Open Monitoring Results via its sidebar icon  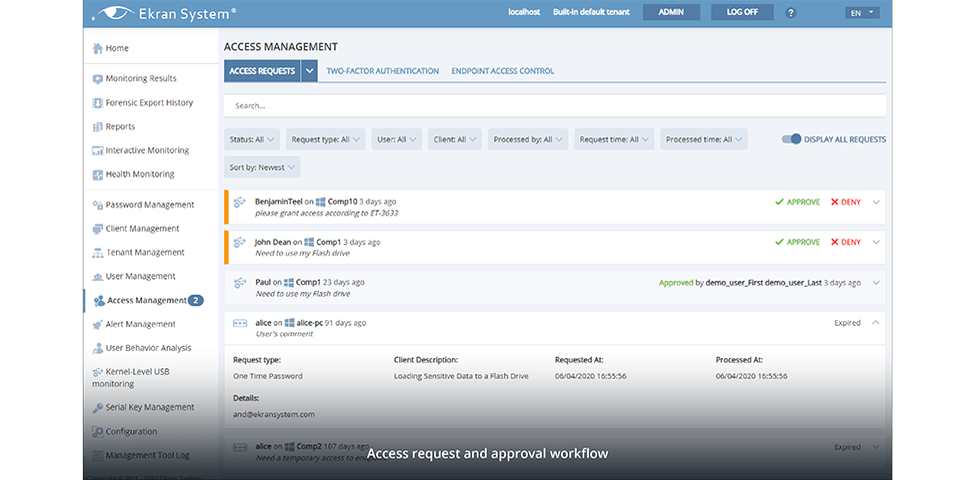97,79
